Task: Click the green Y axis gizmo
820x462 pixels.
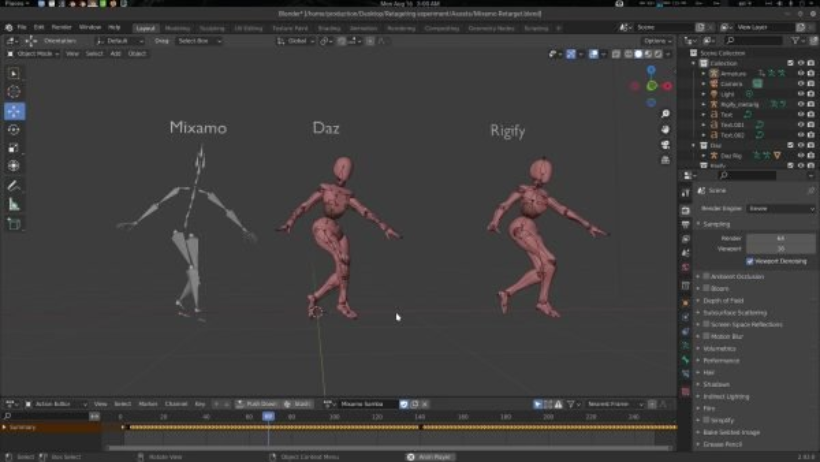Action: (652, 86)
